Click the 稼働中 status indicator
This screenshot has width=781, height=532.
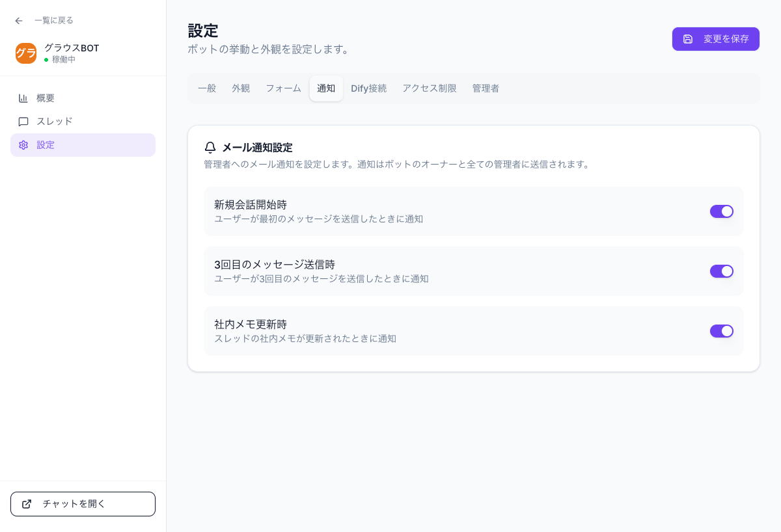pyautogui.click(x=59, y=59)
